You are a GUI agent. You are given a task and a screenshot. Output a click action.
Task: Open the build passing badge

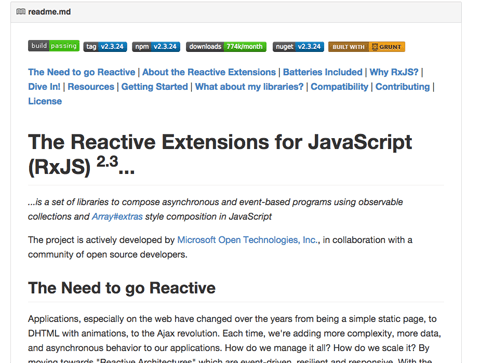point(53,46)
